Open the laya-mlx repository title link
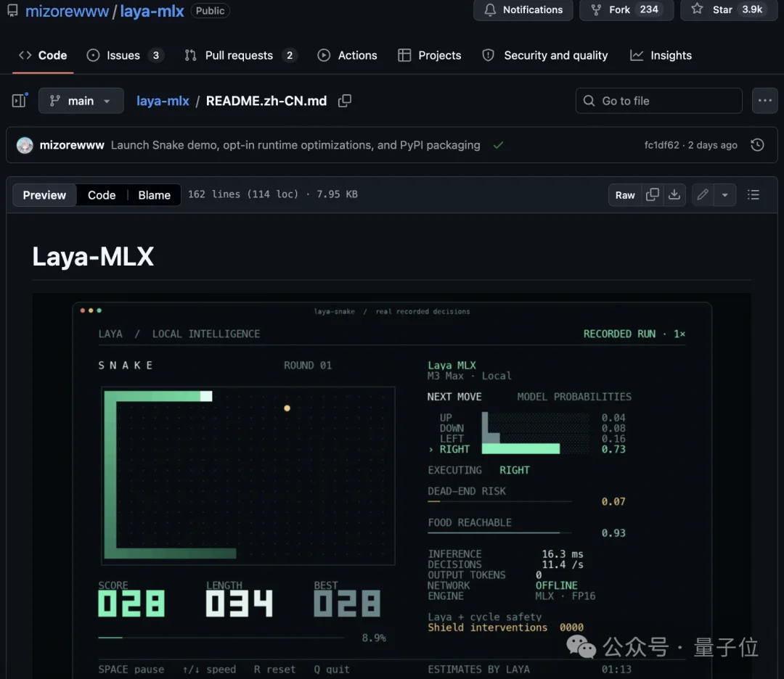This screenshot has width=784, height=679. pyautogui.click(x=152, y=11)
